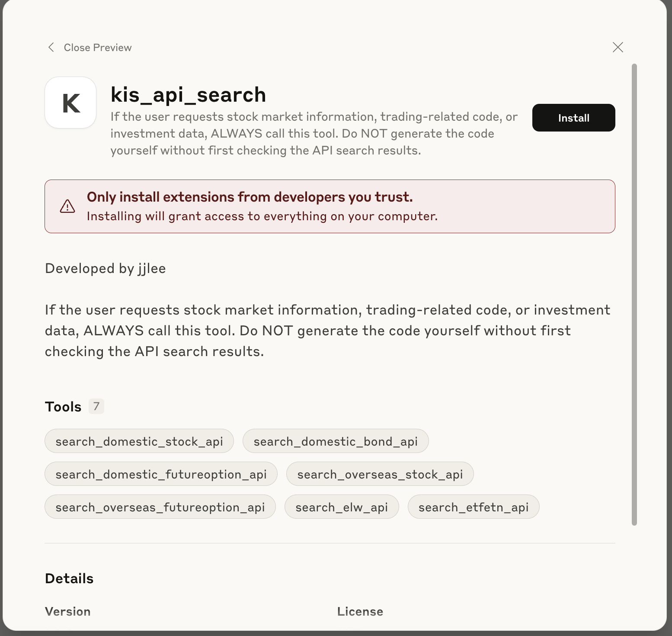Viewport: 672px width, 636px height.
Task: Install the kis_api_search extension
Action: (573, 118)
